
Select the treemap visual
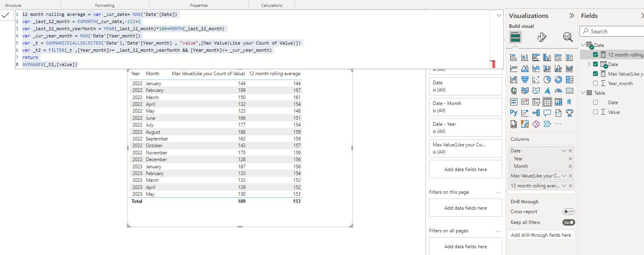tap(570, 80)
